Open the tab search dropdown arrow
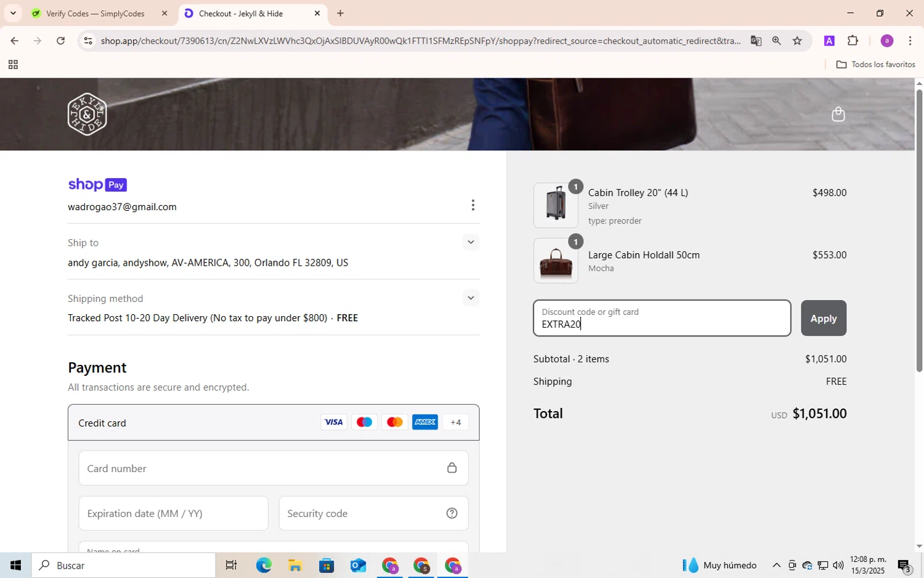Screen dimensions: 924x578 pyautogui.click(x=13, y=13)
